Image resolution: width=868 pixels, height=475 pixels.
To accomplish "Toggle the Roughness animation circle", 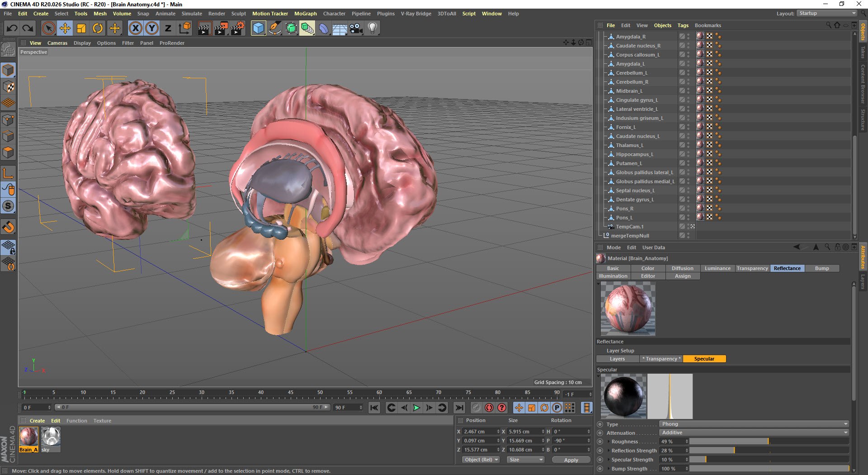I will click(600, 442).
